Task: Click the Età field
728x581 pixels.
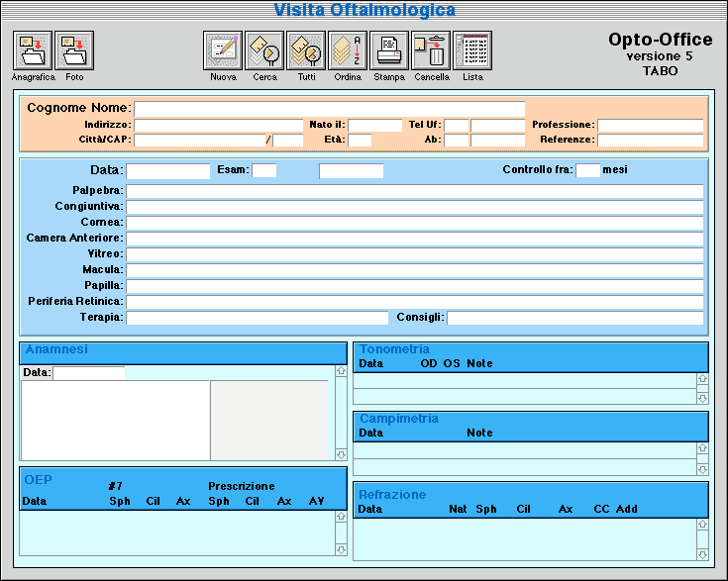Action: tap(360, 141)
